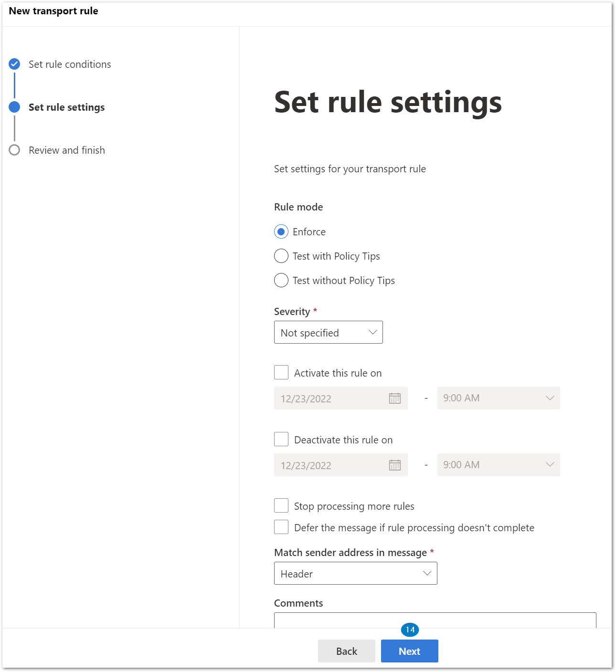Click completed checkmark icon for Set rule conditions

click(14, 64)
